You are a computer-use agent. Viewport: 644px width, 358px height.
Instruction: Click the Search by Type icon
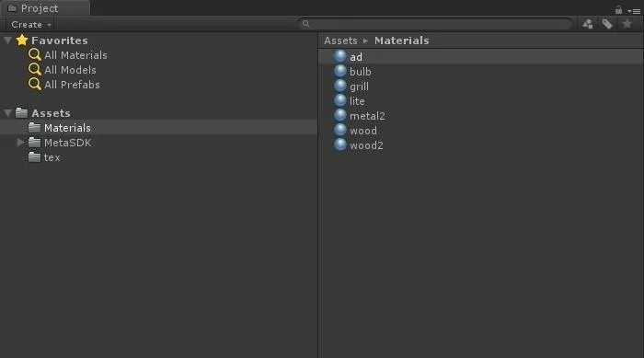[588, 24]
